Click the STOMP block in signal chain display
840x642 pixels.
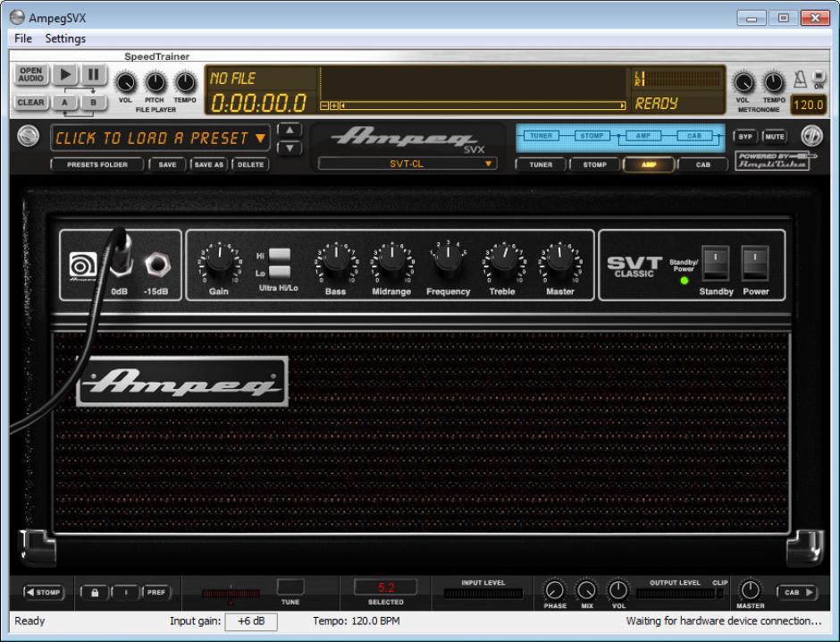pyautogui.click(x=592, y=136)
